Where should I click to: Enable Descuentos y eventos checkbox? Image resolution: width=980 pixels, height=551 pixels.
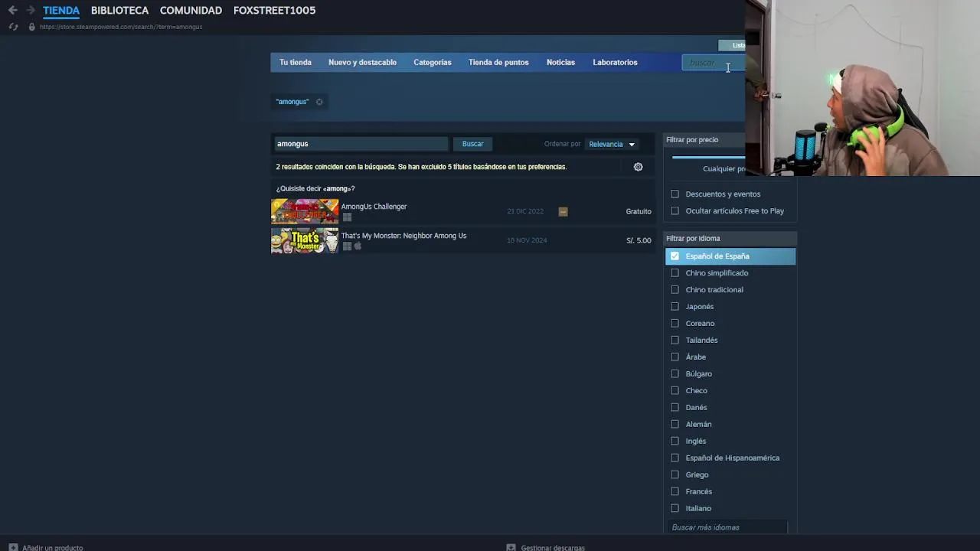(675, 194)
